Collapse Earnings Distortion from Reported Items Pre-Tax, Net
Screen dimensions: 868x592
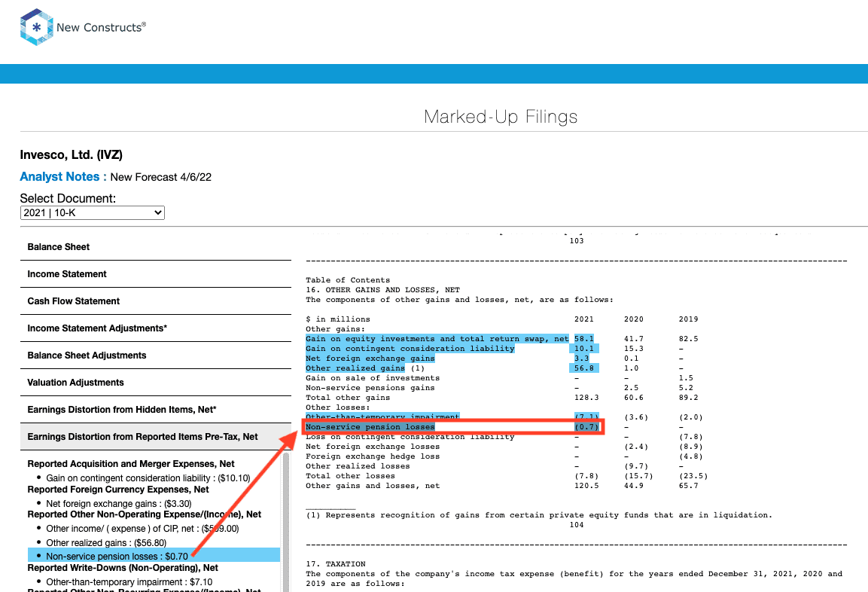(156, 437)
